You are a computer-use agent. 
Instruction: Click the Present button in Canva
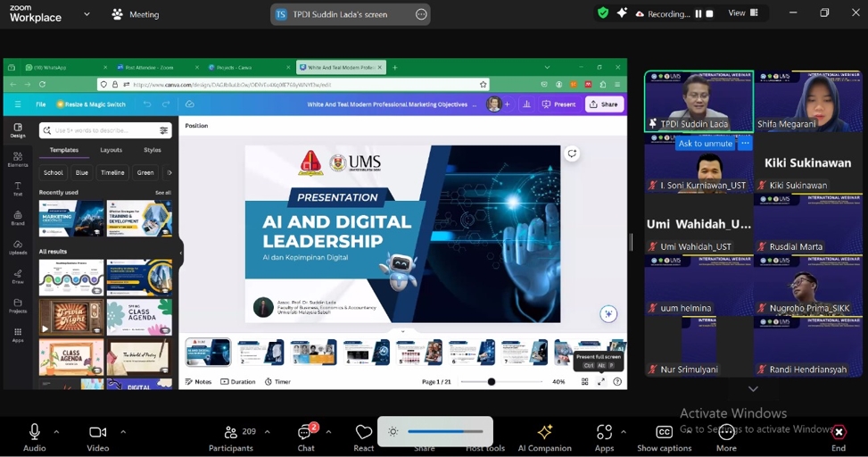[x=559, y=104]
